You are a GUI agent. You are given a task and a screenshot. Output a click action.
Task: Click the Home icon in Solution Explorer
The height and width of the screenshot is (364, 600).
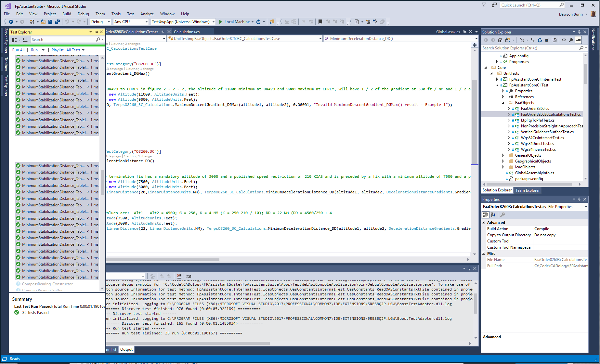500,40
